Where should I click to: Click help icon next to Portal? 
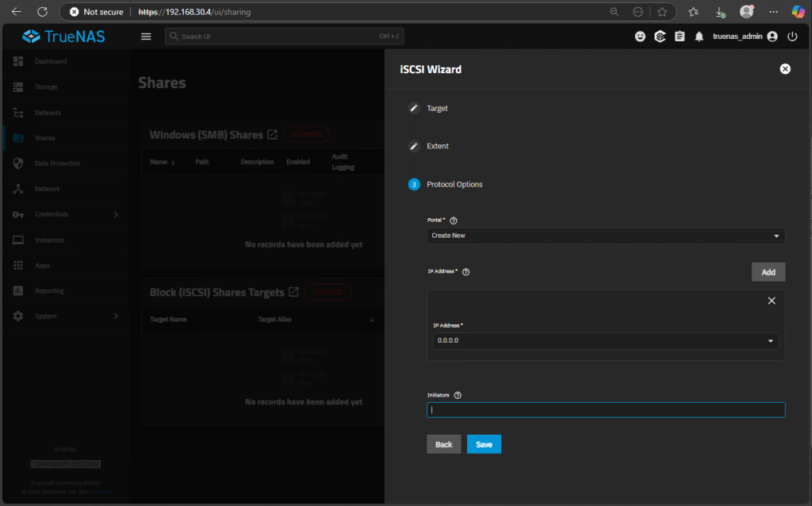pos(454,220)
